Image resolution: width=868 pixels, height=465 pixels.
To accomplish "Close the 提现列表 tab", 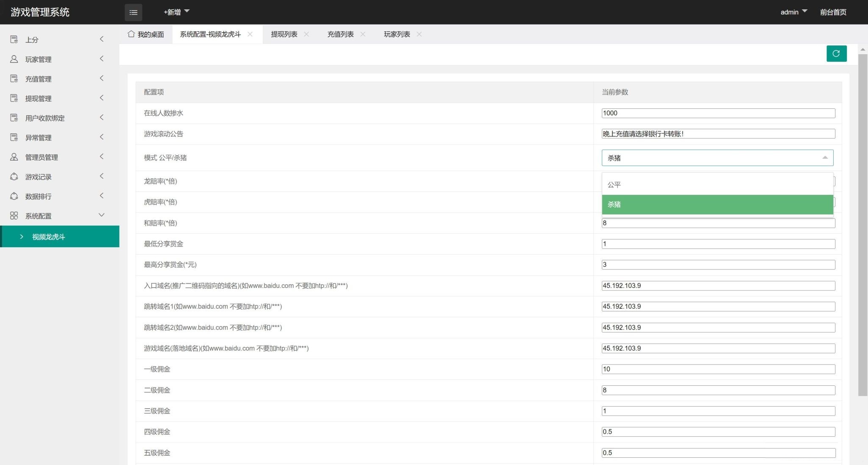I will coord(306,34).
